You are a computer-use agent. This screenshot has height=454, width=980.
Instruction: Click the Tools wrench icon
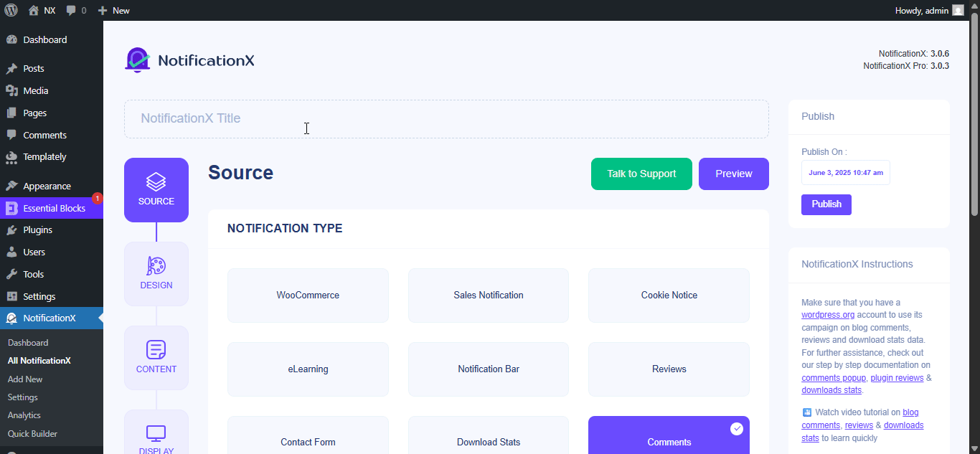click(11, 275)
